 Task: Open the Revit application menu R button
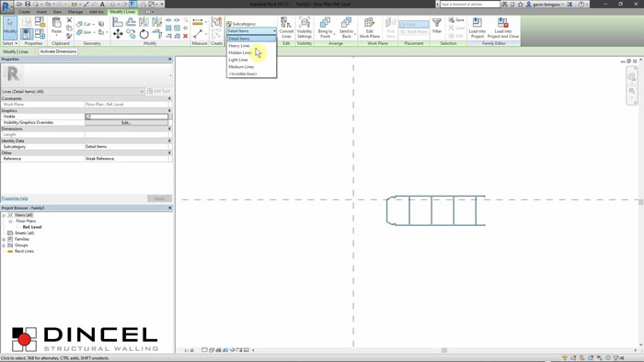pos(6,7)
